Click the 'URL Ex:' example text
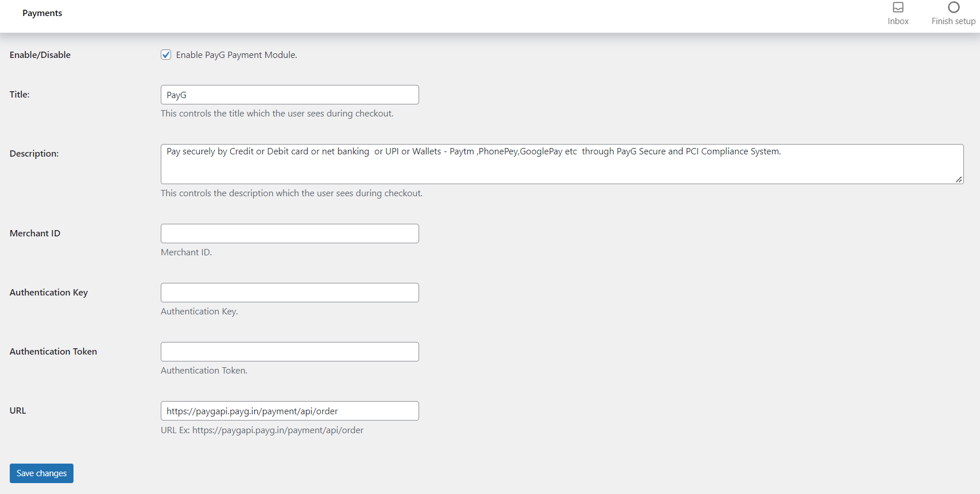This screenshot has width=980, height=494. click(262, 430)
